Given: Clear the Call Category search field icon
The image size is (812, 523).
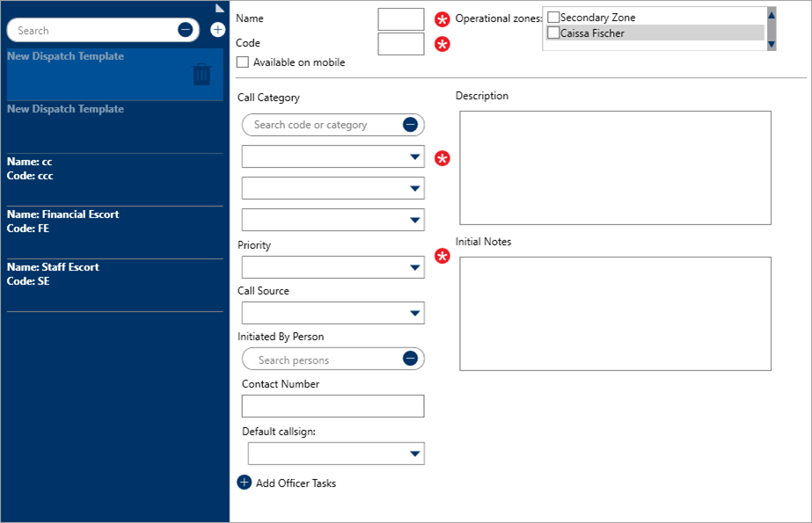Looking at the screenshot, I should (x=410, y=125).
